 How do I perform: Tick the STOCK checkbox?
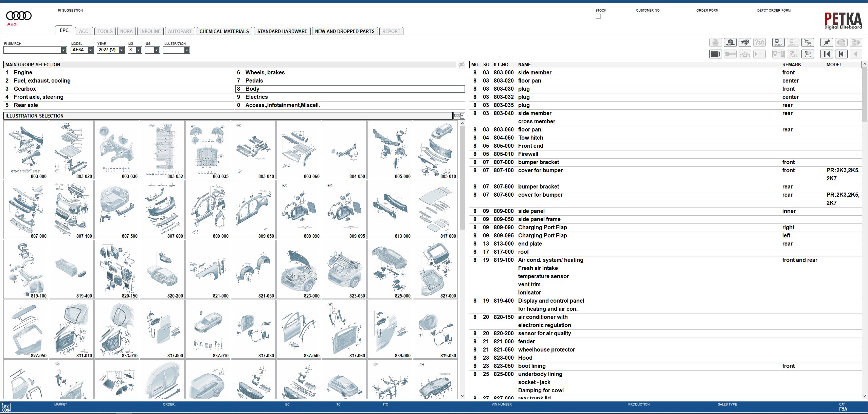pos(598,16)
